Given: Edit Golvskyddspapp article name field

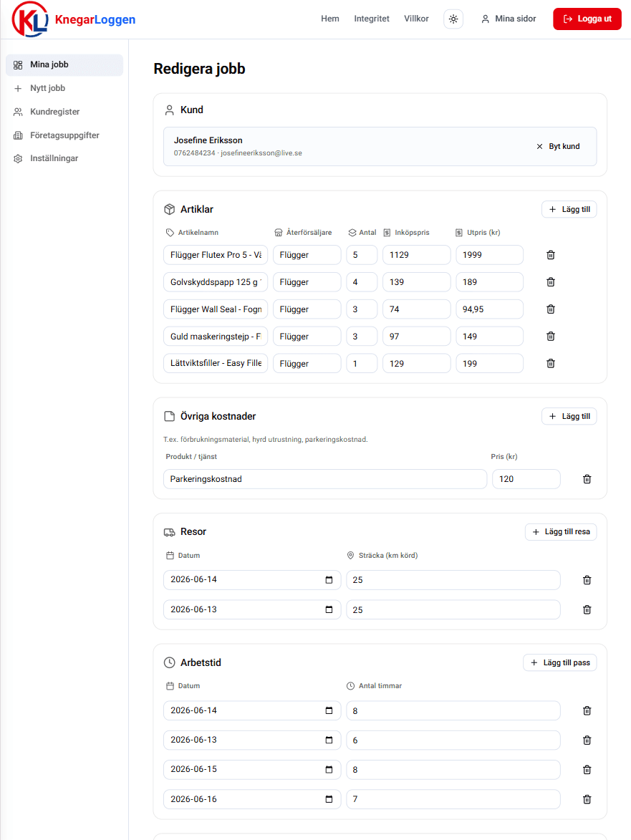Looking at the screenshot, I should click(216, 282).
